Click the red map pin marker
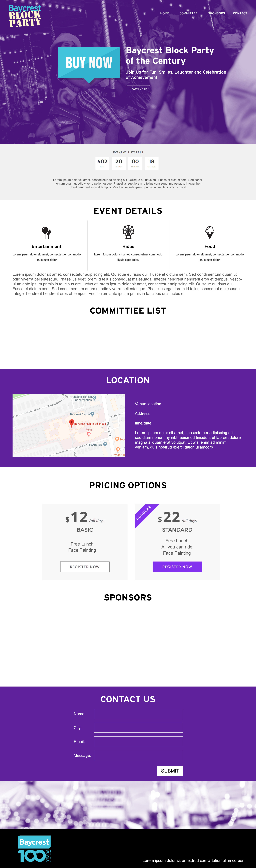The height and width of the screenshot is (868, 256). point(71,423)
